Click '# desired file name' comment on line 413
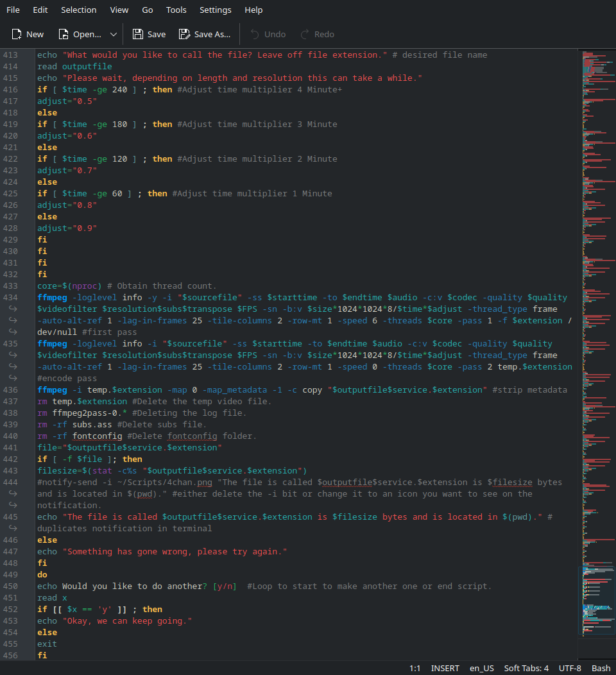This screenshot has height=675, width=616. click(x=440, y=55)
